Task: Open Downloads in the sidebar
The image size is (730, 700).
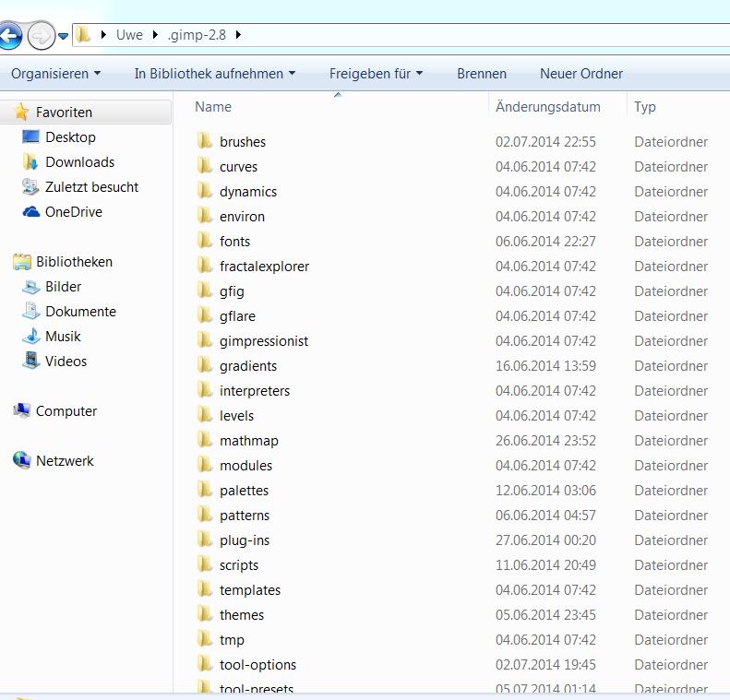Action: [79, 162]
